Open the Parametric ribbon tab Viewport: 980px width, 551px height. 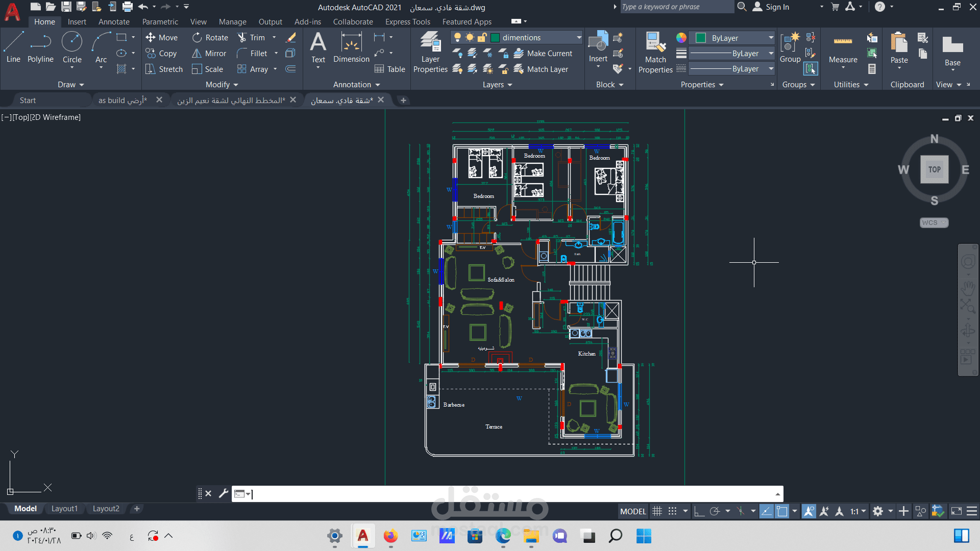(160, 21)
